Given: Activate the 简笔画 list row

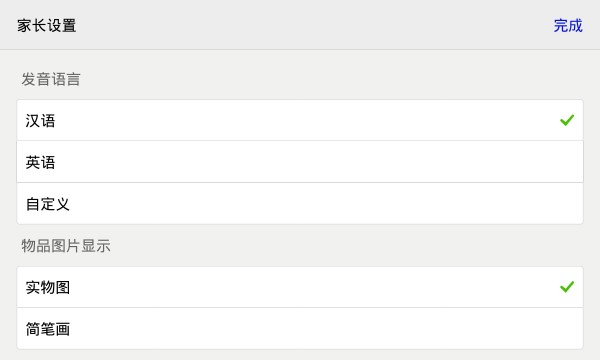Looking at the screenshot, I should pos(300,329).
